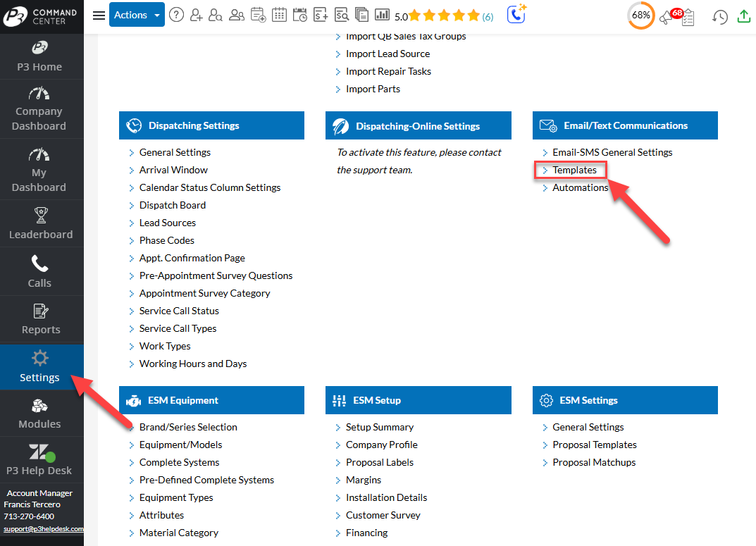This screenshot has width=756, height=546.
Task: Click chevron beside Margins
Action: 338,480
